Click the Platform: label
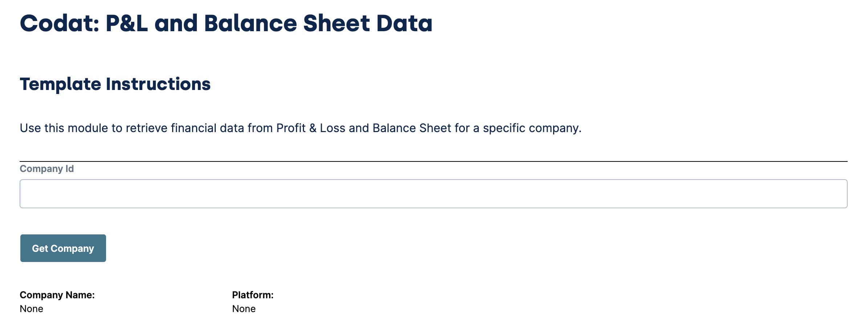The image size is (868, 336). coord(253,295)
